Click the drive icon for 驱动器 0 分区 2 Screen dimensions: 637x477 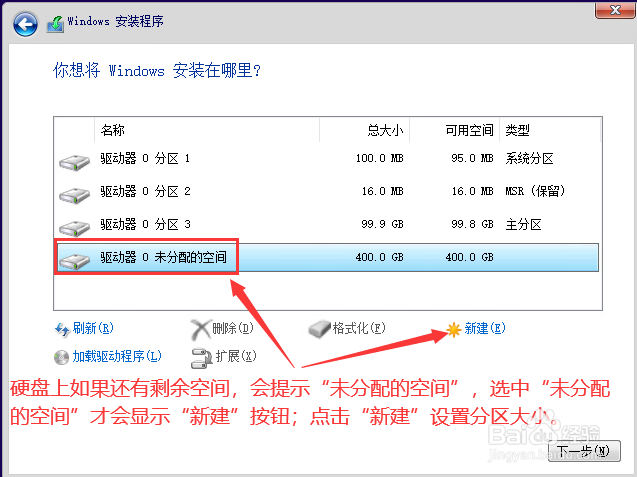point(74,195)
